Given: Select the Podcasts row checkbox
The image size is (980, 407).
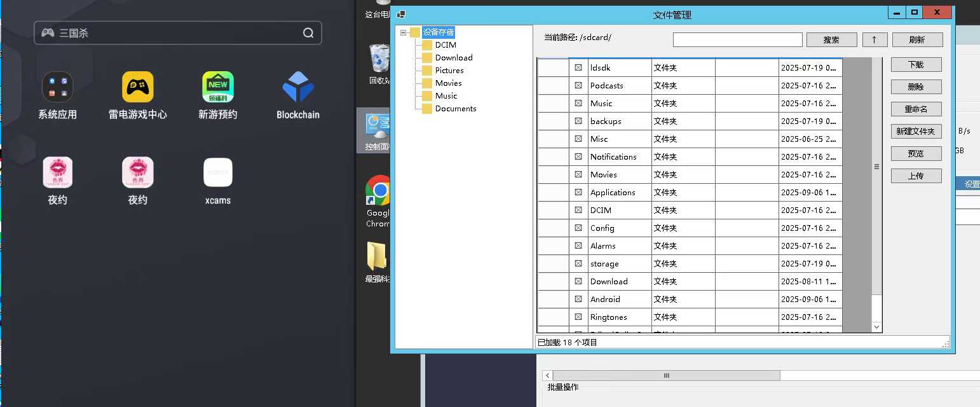Looking at the screenshot, I should click(578, 85).
